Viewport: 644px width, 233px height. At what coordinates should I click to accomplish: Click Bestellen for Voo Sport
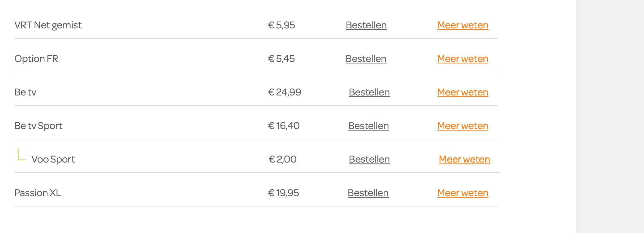tap(369, 160)
